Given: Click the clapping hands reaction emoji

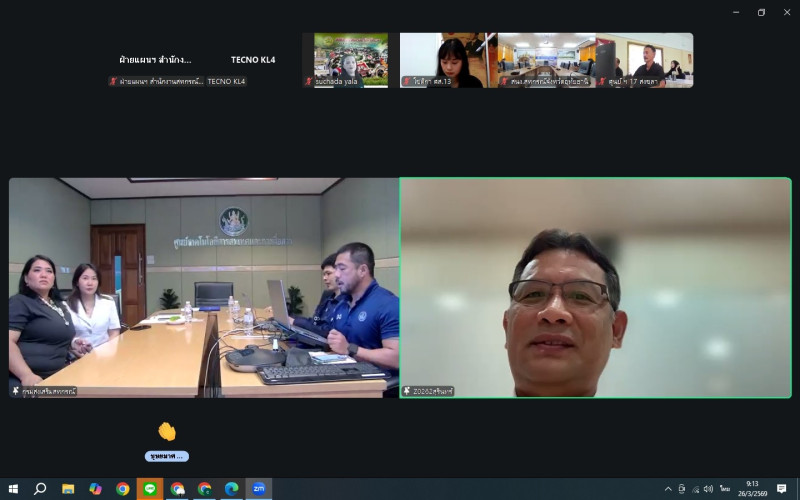Looking at the screenshot, I should (x=166, y=431).
